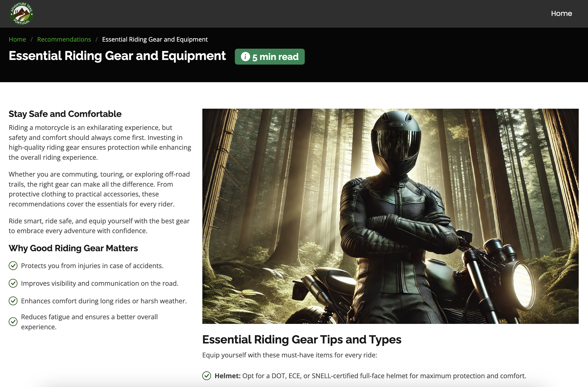Image resolution: width=588 pixels, height=387 pixels.
Task: Click 'Essential Riding Gear Tips and Types' heading
Action: 301,339
